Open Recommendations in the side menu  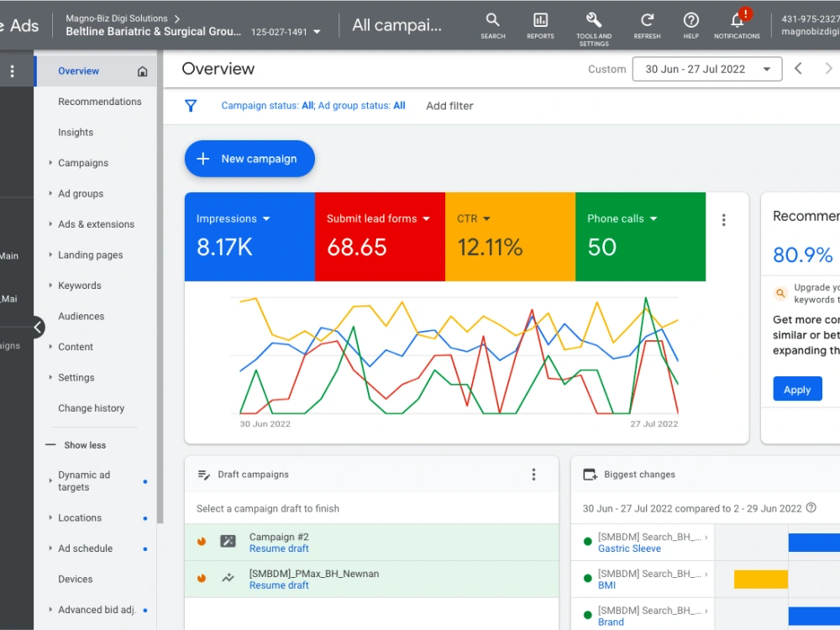pyautogui.click(x=100, y=102)
